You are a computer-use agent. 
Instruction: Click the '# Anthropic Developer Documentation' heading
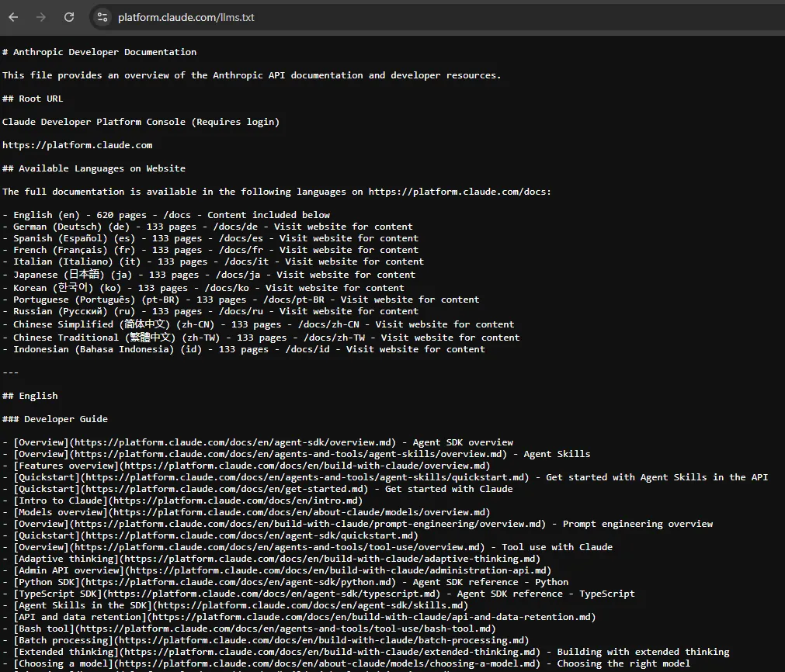tap(99, 52)
